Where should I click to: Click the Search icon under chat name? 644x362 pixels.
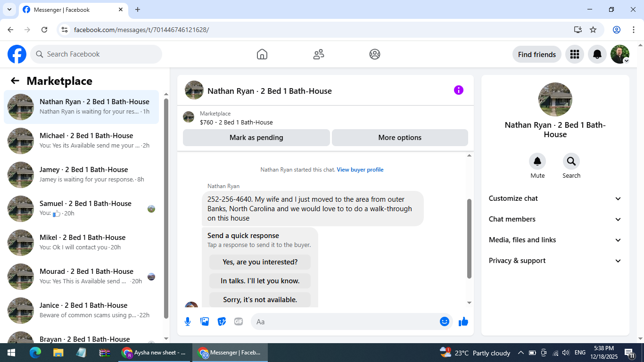571,162
